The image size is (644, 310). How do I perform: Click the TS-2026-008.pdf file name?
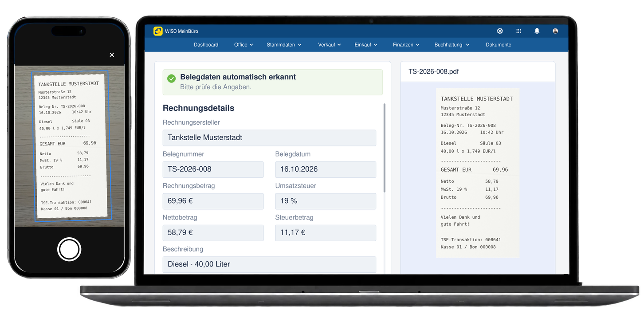pos(433,71)
